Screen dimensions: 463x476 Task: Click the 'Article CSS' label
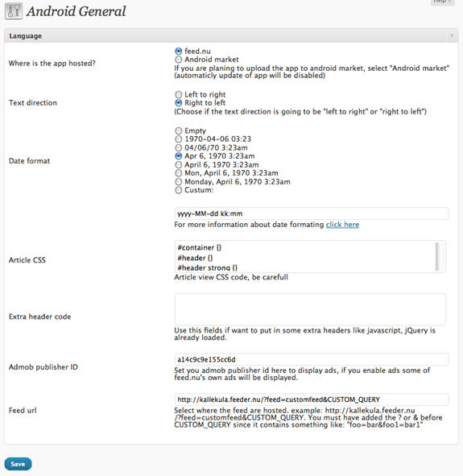point(27,260)
